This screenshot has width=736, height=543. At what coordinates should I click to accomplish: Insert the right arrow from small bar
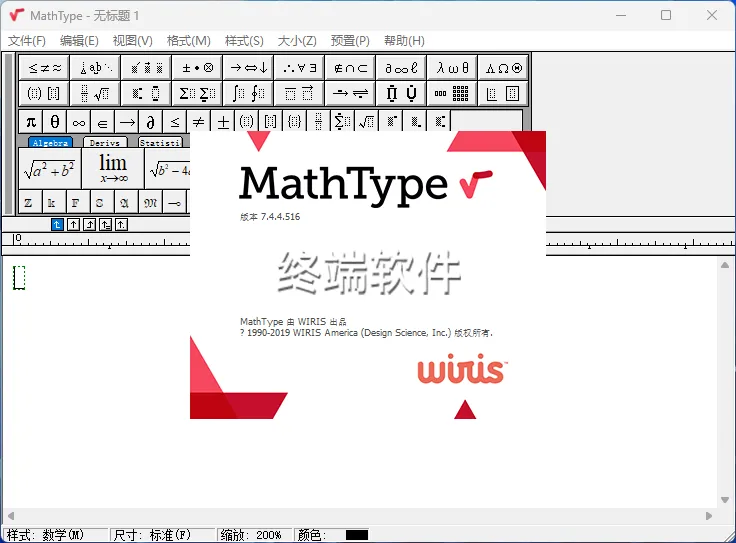(127, 122)
